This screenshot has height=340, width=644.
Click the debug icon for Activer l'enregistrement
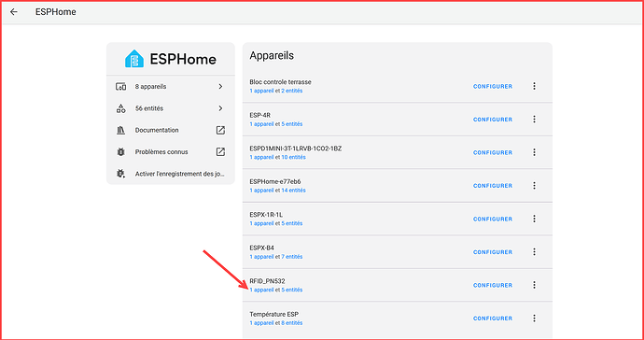click(x=120, y=174)
